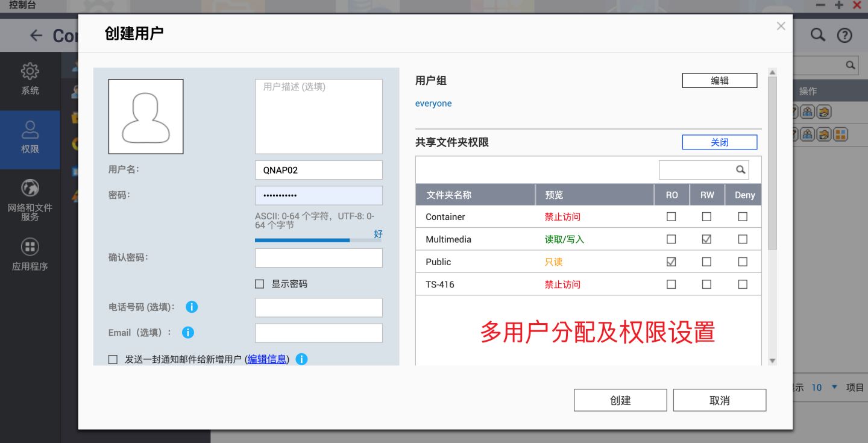The image size is (868, 443).
Task: Enable the 显示密码 checkbox
Action: (x=259, y=283)
